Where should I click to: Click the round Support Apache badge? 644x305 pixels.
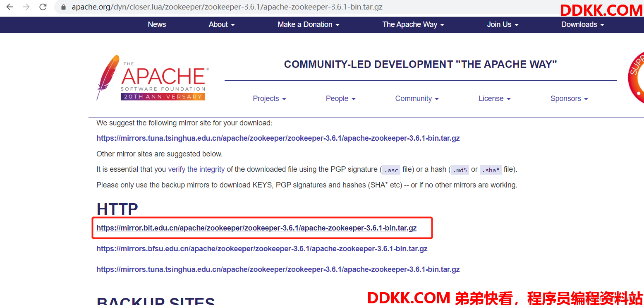click(x=636, y=77)
